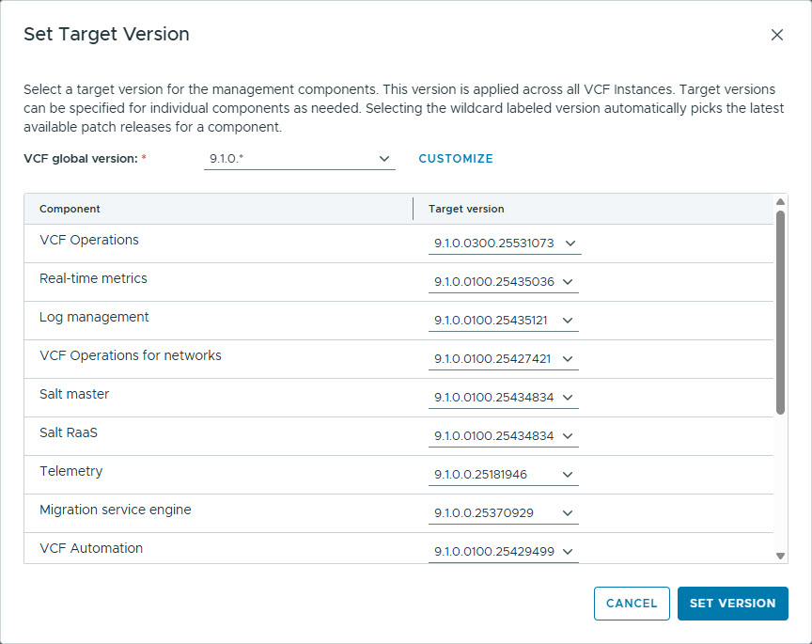Open VCF Operations target version dropdown
Image resolution: width=812 pixels, height=644 pixels.
tap(505, 243)
